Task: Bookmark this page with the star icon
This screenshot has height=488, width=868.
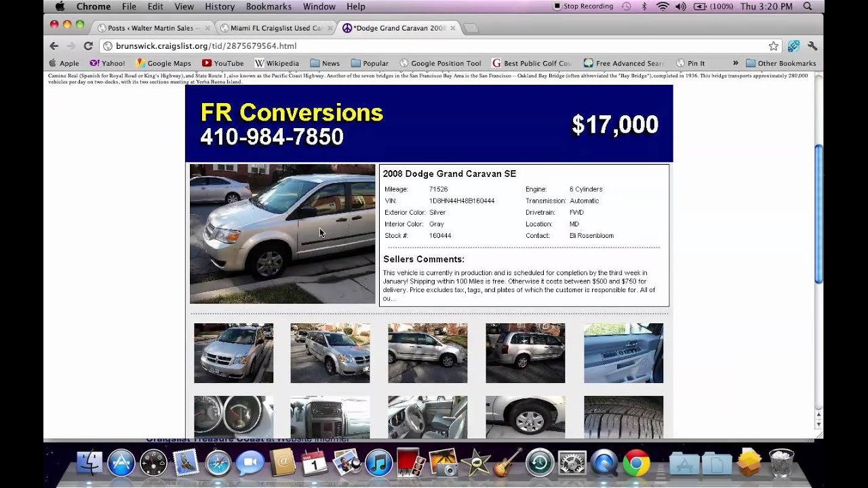Action: point(773,46)
